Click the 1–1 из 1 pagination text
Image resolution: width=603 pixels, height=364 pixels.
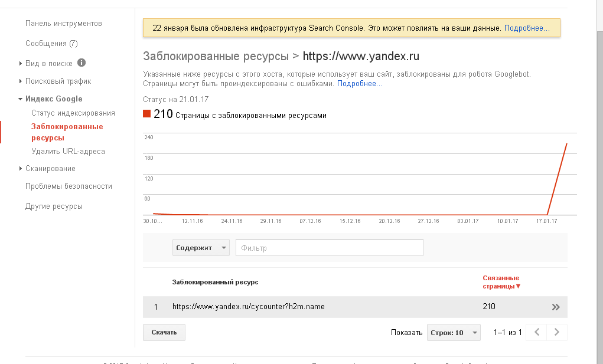[x=508, y=333]
